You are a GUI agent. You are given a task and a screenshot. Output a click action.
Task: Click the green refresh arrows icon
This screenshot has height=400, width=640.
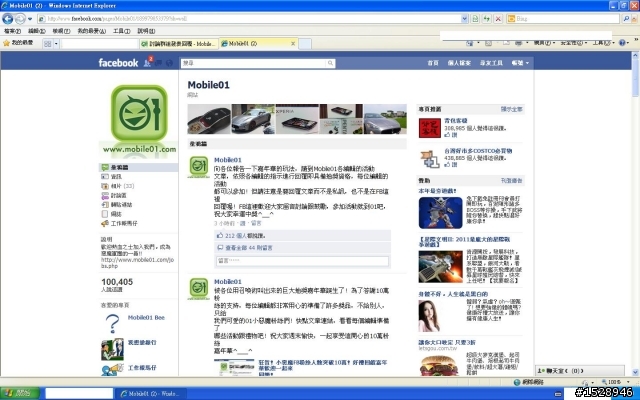pyautogui.click(x=487, y=19)
